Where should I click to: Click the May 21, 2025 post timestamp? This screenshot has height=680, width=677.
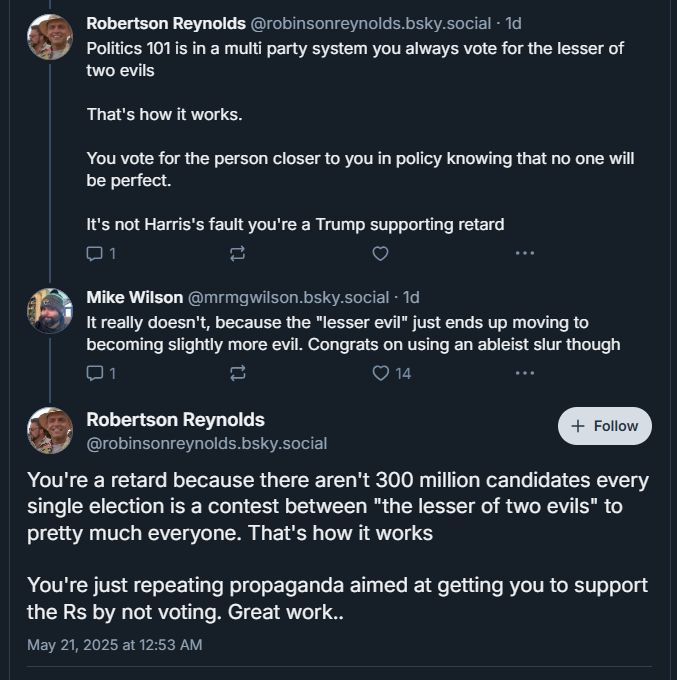pyautogui.click(x=115, y=645)
